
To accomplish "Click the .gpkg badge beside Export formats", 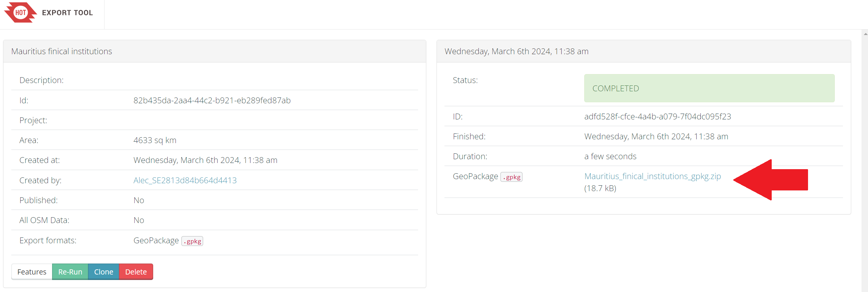I will (192, 241).
